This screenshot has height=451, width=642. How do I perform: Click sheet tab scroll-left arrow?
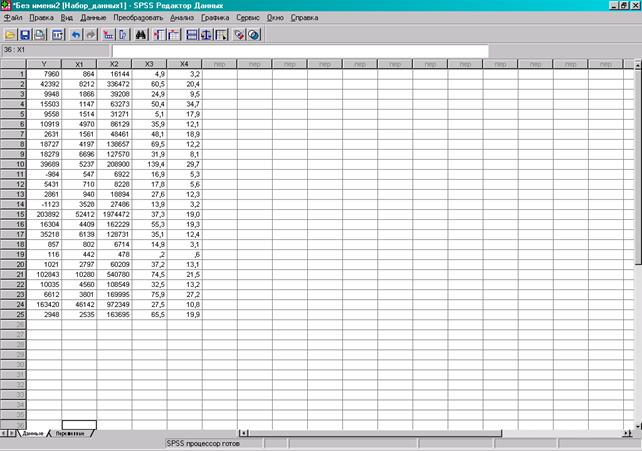coord(4,433)
